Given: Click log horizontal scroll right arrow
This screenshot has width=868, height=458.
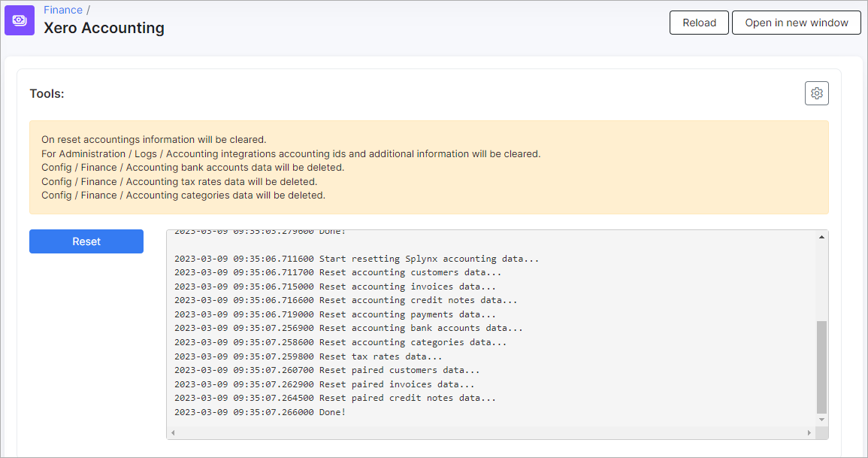Looking at the screenshot, I should (809, 432).
